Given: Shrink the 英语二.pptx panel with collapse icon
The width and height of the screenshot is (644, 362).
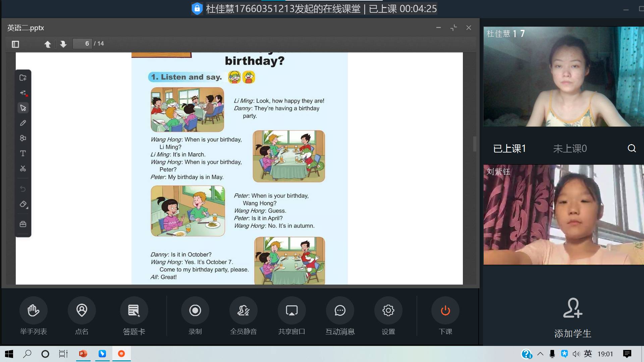Looking at the screenshot, I should point(453,28).
